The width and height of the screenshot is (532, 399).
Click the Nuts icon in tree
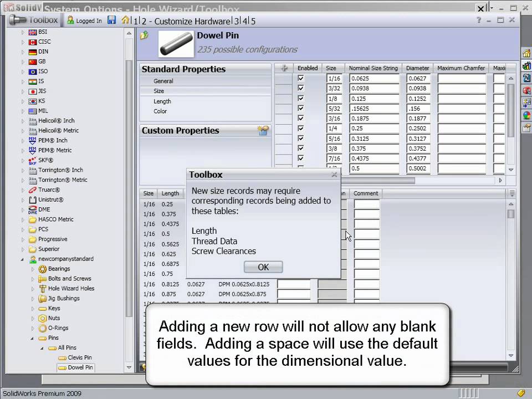point(43,318)
